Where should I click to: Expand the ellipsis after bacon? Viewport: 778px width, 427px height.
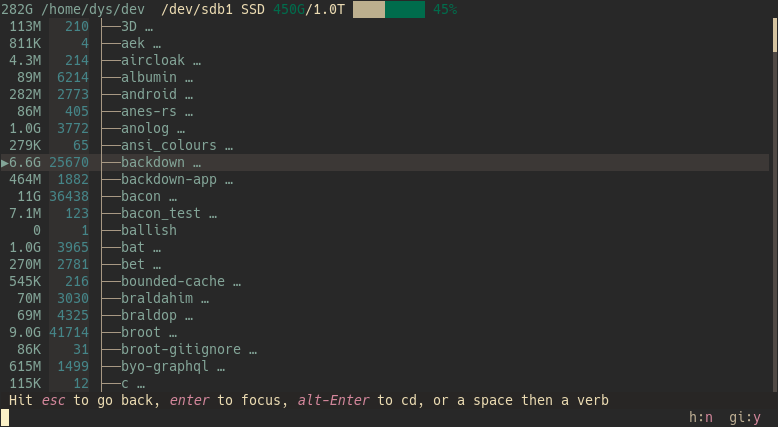click(x=173, y=196)
